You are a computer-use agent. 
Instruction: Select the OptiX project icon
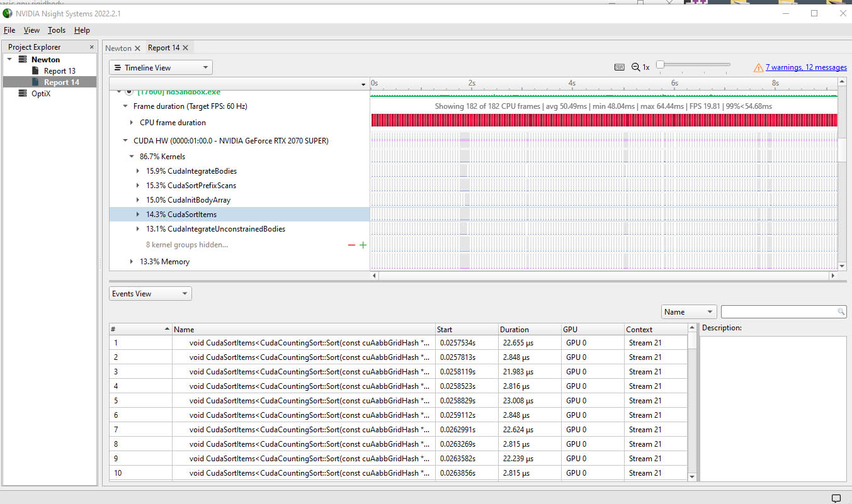tap(22, 94)
